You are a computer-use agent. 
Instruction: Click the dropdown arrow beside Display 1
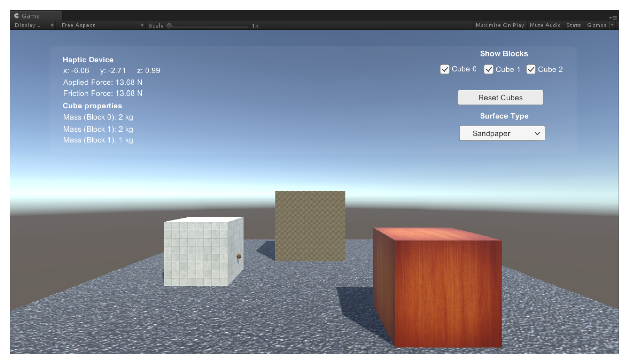(x=52, y=25)
